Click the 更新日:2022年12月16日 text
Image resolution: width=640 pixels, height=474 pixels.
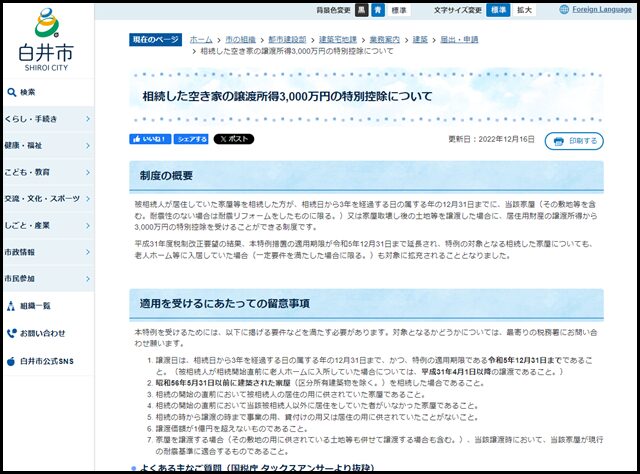(x=491, y=139)
